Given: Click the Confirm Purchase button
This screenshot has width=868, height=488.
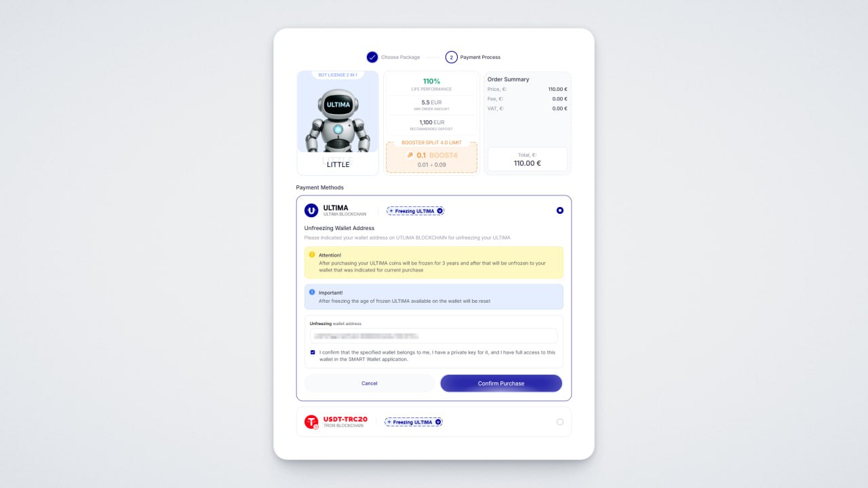Looking at the screenshot, I should 501,383.
